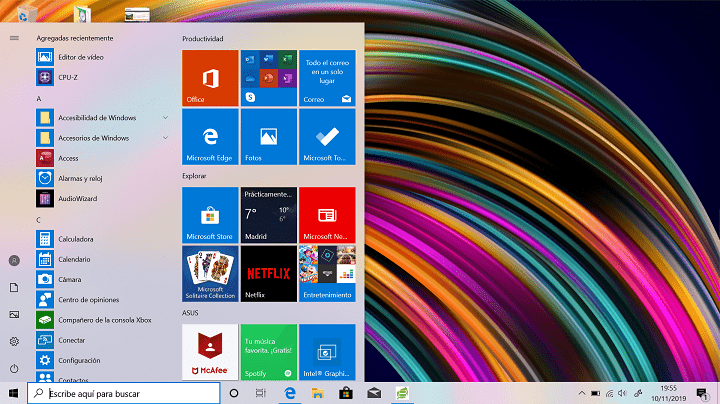Open the Entretenimiento folder tile

point(327,274)
